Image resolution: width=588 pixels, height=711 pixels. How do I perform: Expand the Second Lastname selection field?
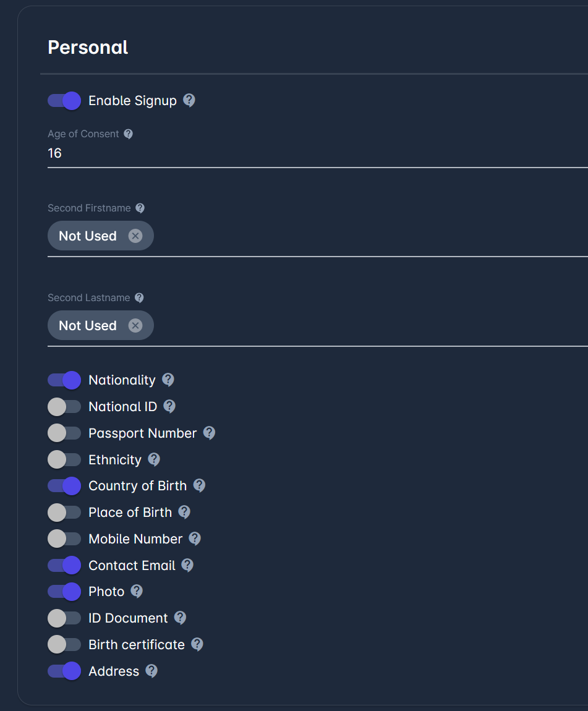coord(371,326)
